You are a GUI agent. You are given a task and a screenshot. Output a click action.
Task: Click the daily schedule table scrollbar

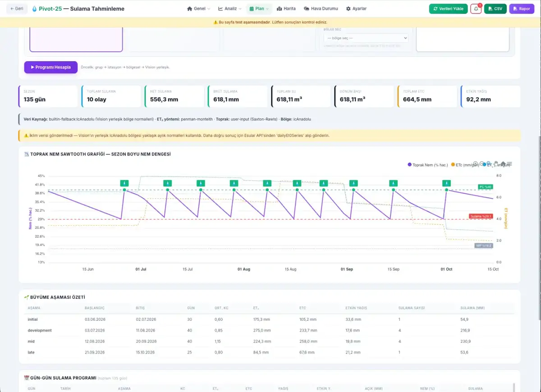[514, 387]
